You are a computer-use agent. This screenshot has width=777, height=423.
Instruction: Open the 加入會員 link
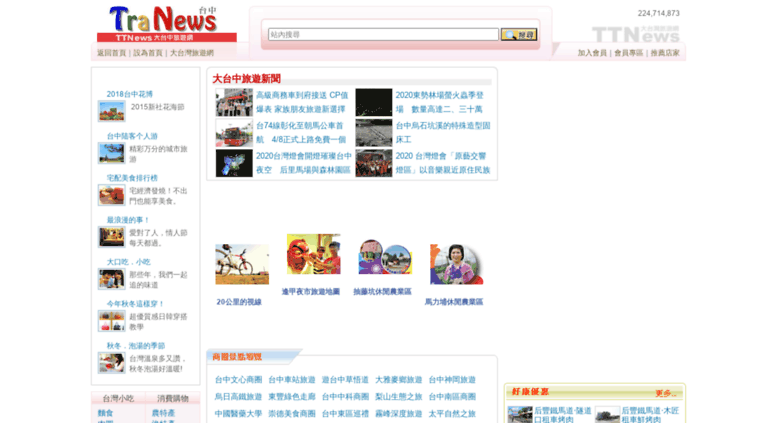point(592,53)
